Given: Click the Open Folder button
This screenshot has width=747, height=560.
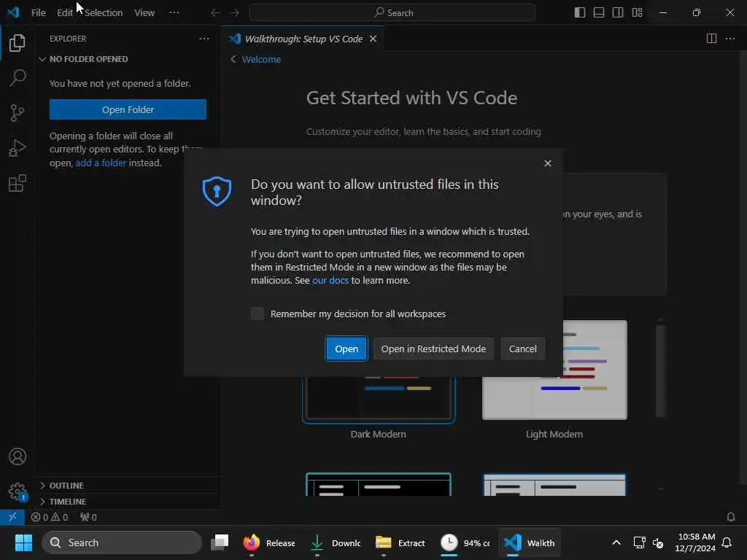Looking at the screenshot, I should tap(128, 109).
